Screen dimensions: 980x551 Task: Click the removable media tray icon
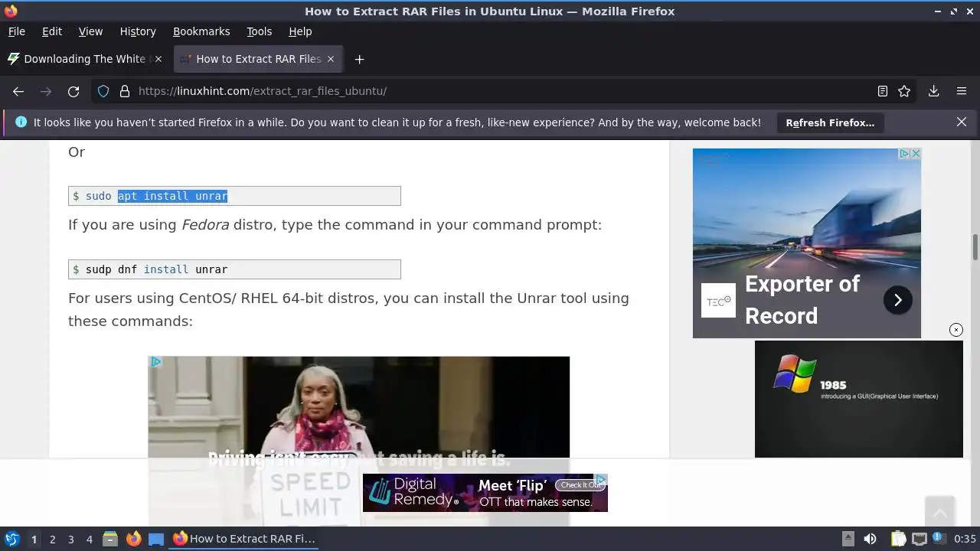pos(848,539)
